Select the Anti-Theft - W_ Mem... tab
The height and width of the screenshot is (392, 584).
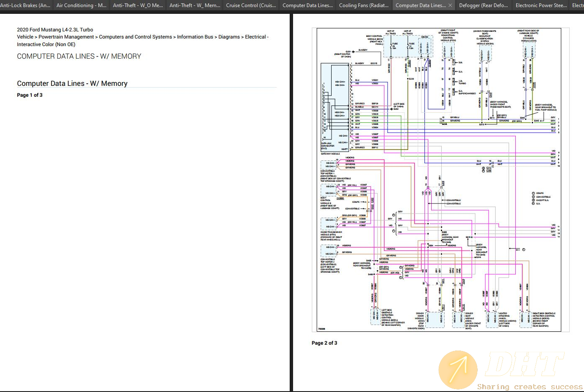[194, 5]
